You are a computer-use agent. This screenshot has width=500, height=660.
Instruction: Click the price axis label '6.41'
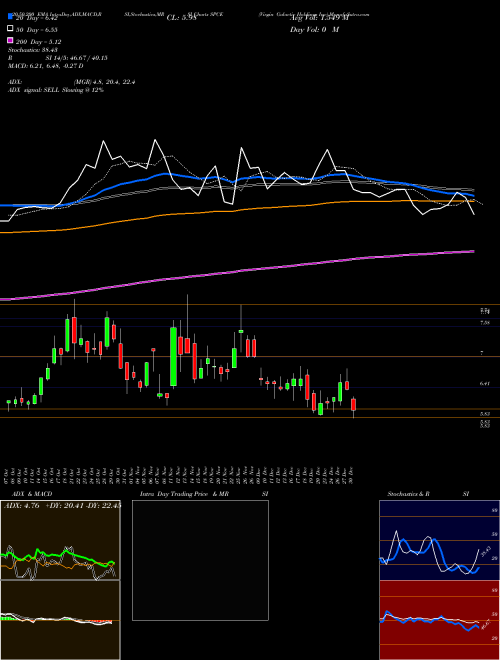(x=484, y=383)
